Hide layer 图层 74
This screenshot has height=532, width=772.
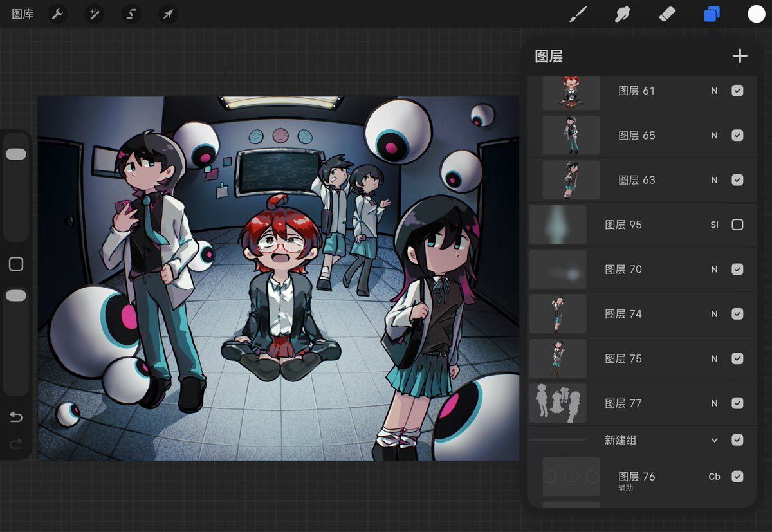click(737, 314)
